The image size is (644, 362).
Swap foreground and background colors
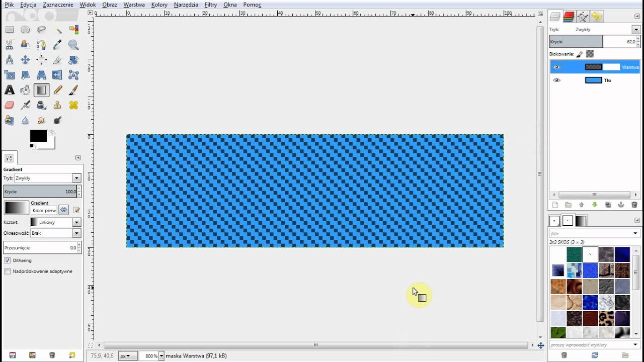point(52,133)
